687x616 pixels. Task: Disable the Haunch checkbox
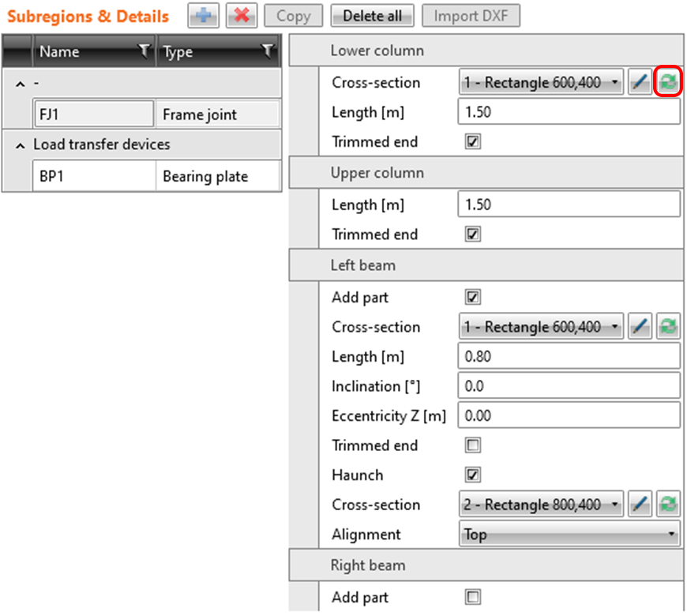coord(473,475)
